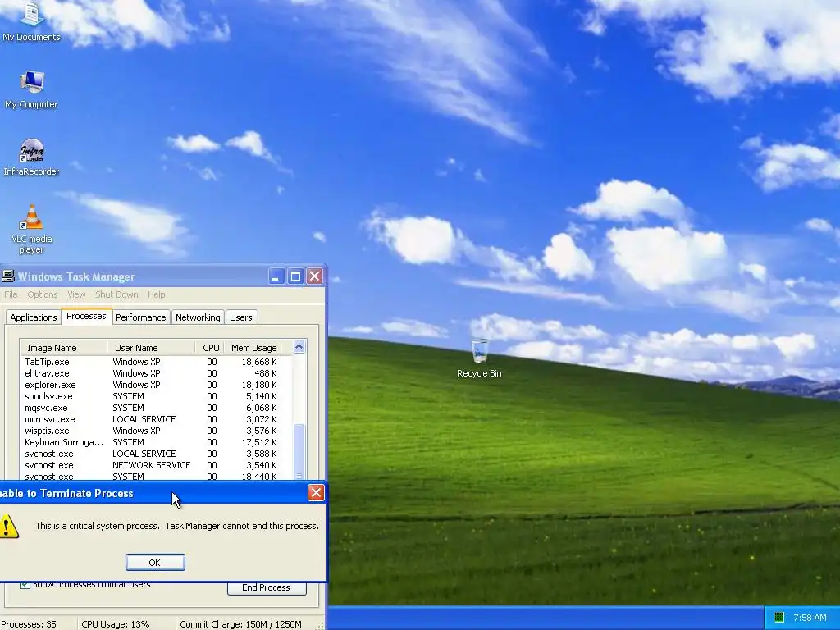Close the Unable to Terminate Process dialog

coord(316,493)
